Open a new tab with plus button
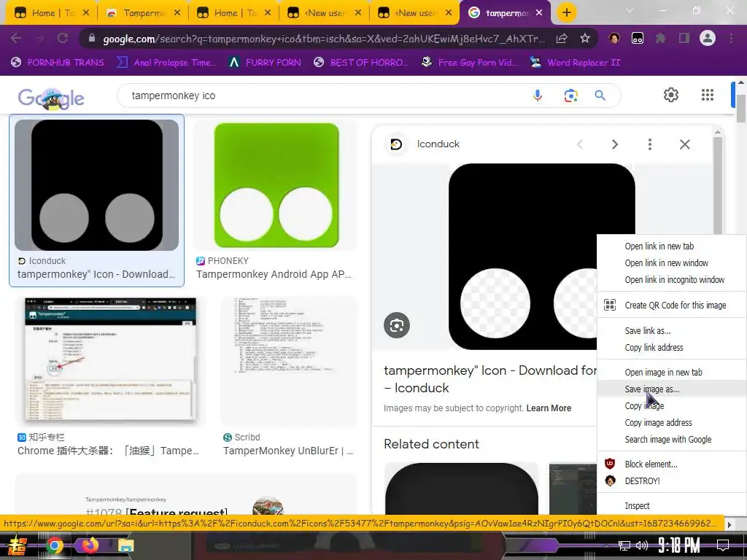 click(566, 13)
